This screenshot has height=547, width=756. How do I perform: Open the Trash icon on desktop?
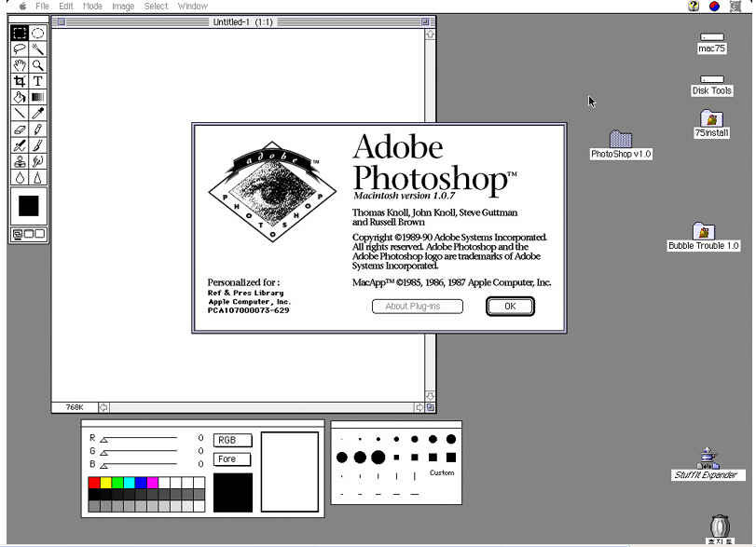[x=720, y=526]
